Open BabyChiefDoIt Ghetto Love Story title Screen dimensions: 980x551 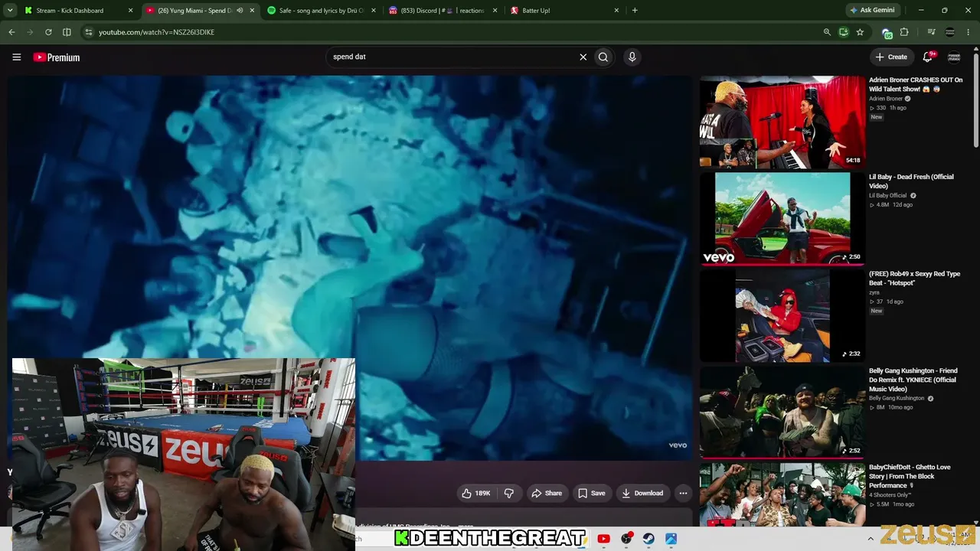910,476
